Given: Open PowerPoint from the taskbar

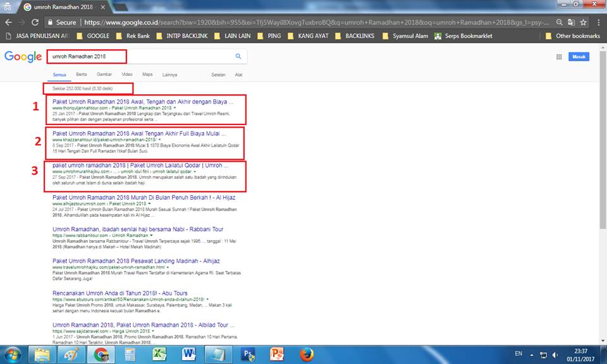Looking at the screenshot, I should click(x=277, y=355).
